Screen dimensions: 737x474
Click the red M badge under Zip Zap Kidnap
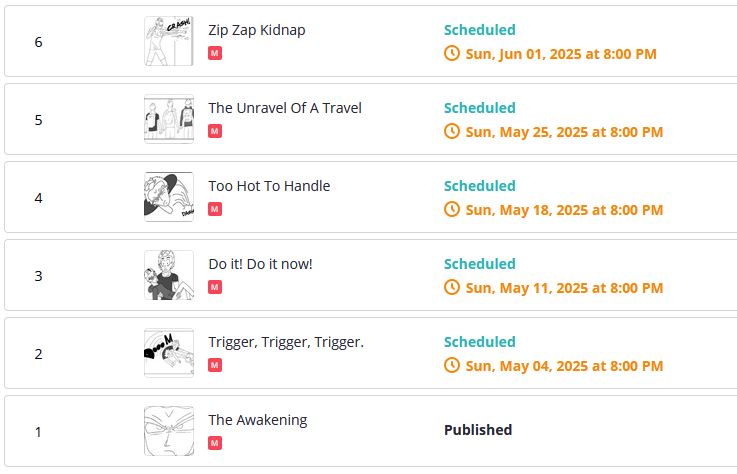pyautogui.click(x=215, y=53)
